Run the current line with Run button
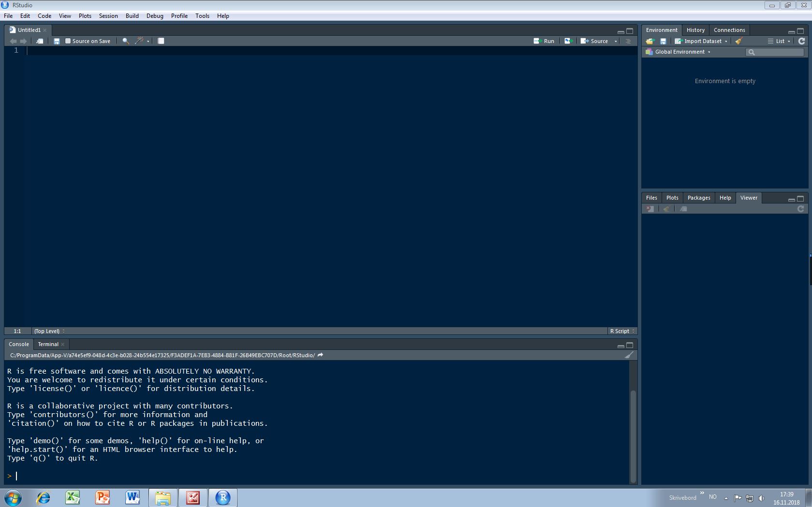The height and width of the screenshot is (507, 812). click(544, 41)
